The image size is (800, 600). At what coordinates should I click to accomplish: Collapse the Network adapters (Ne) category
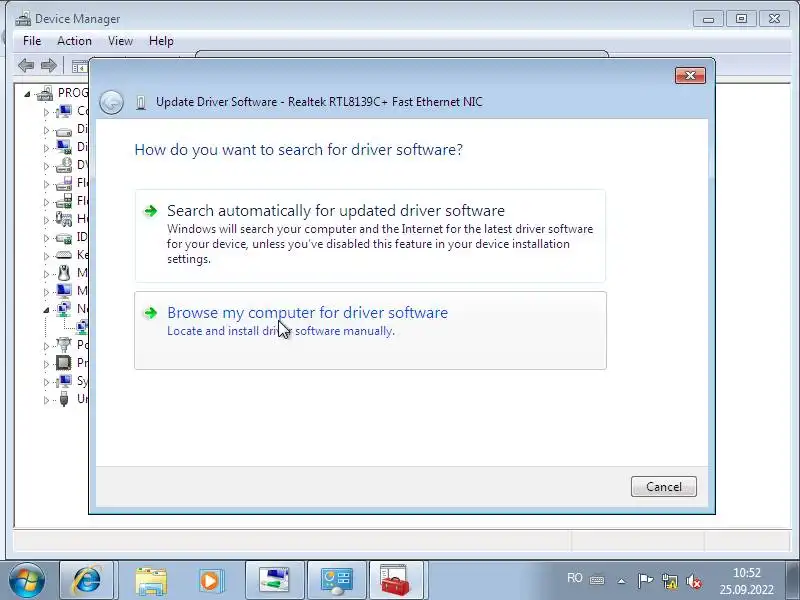(x=46, y=310)
